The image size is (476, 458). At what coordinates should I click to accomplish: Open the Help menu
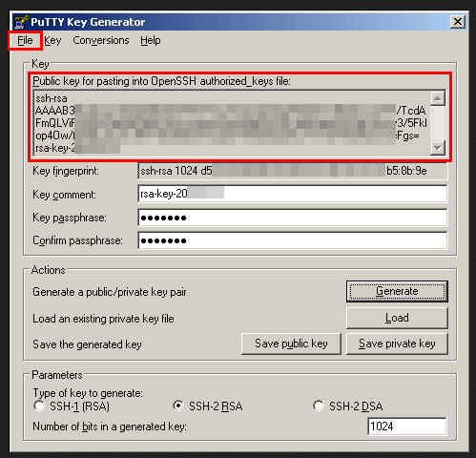pyautogui.click(x=151, y=40)
